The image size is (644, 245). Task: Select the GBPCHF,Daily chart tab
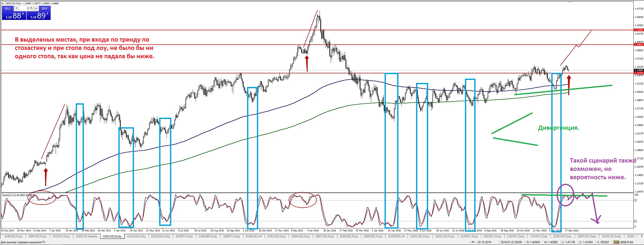pyautogui.click(x=587, y=236)
